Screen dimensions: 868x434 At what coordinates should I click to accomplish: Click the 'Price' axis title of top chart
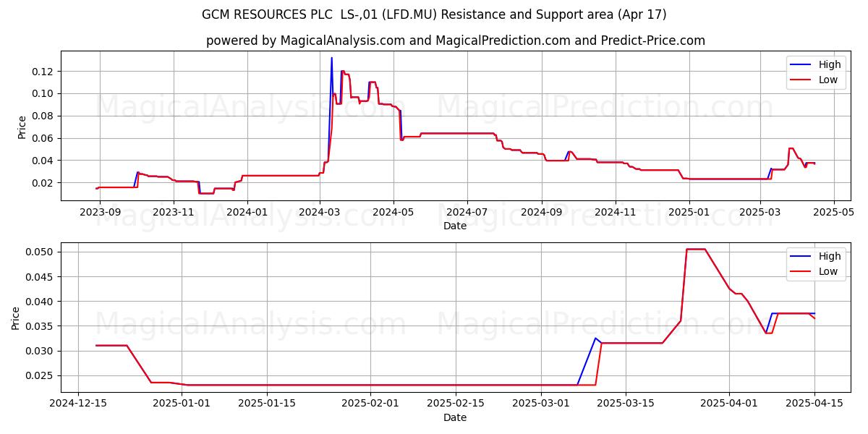click(22, 127)
